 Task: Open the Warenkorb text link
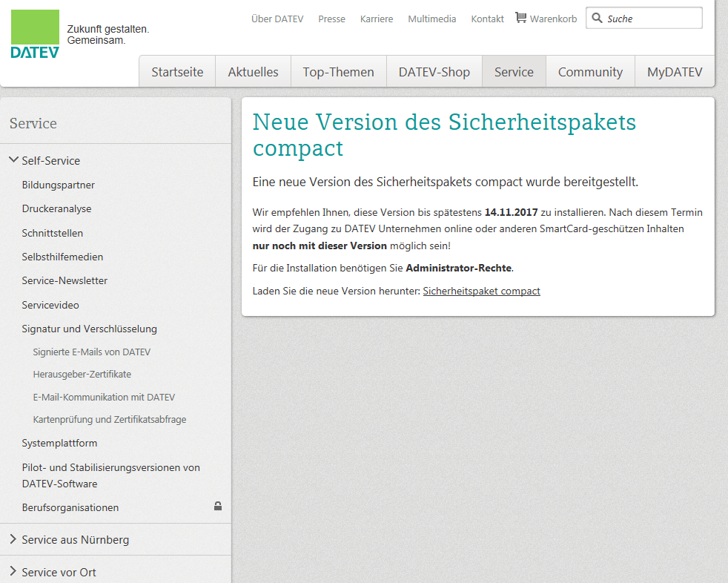[x=554, y=19]
